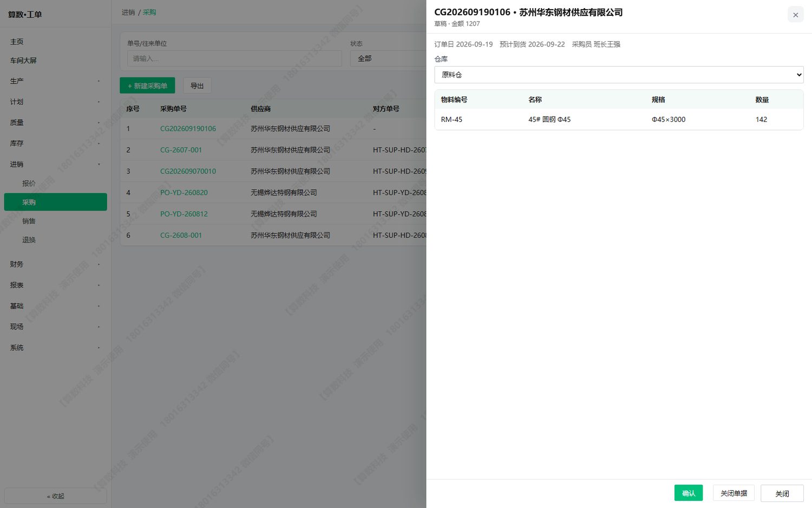Expand the 生产 sidebar menu
Viewport: 812px width, 508px height.
55,81
